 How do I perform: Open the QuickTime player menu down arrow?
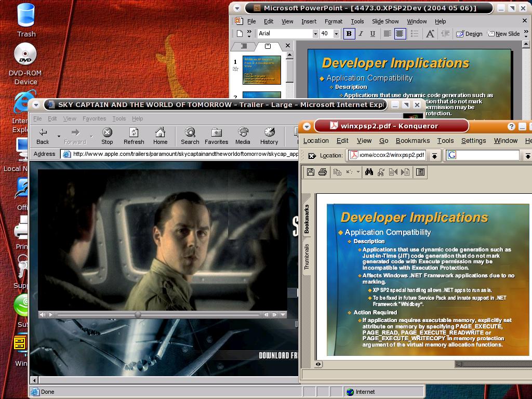(283, 314)
